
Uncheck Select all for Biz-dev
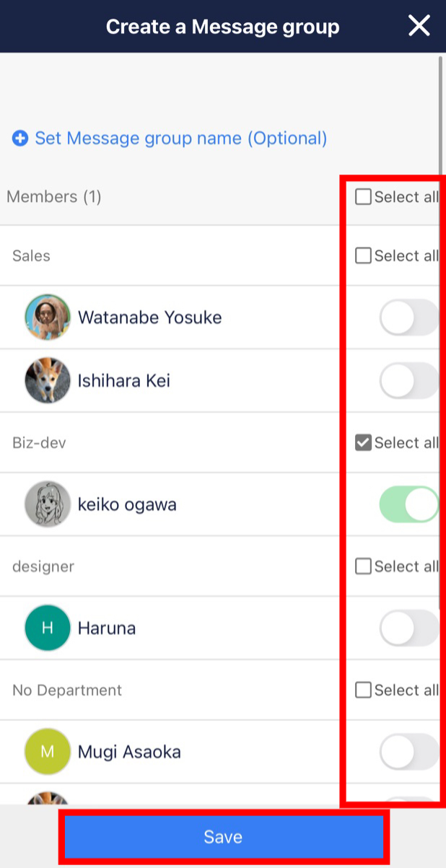[363, 442]
